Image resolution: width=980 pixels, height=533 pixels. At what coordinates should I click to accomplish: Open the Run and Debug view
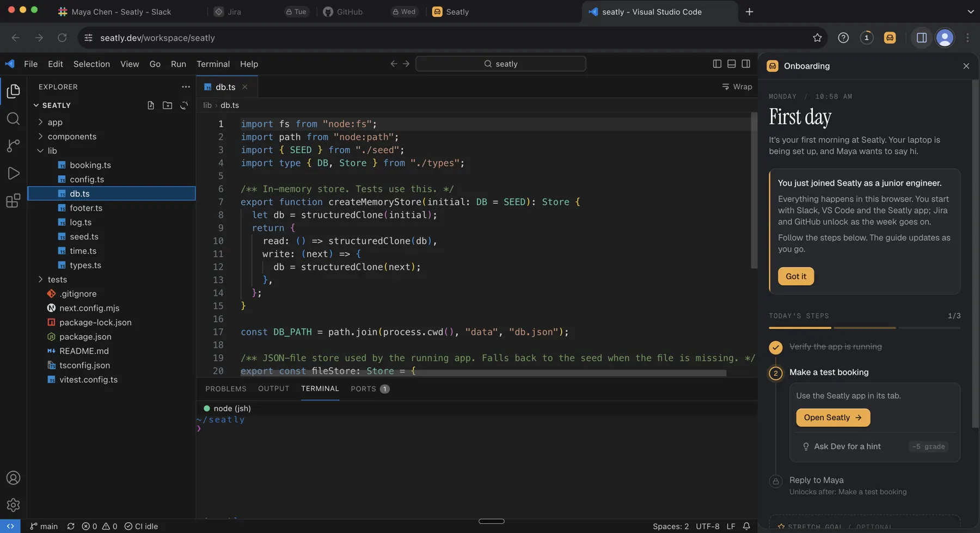click(13, 173)
